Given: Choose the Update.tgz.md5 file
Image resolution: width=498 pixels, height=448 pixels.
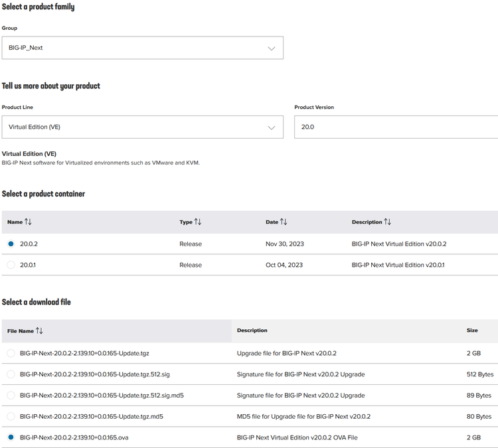Looking at the screenshot, I should [11, 416].
